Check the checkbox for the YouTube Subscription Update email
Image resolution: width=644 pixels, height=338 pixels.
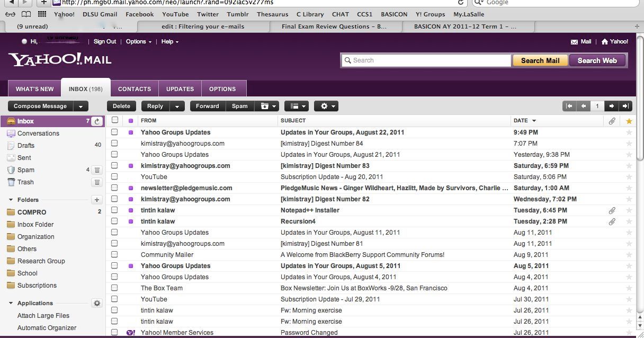[114, 176]
